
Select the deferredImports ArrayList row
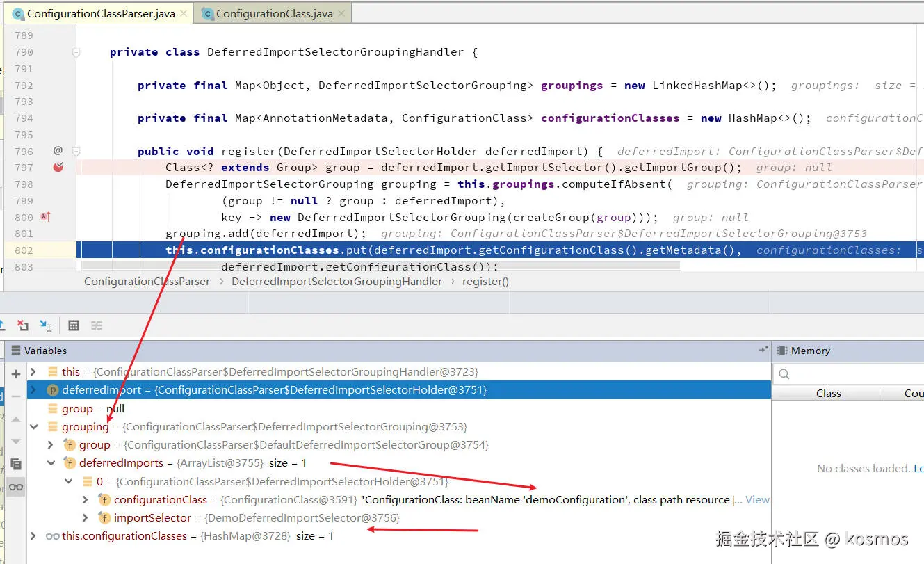coord(399,463)
